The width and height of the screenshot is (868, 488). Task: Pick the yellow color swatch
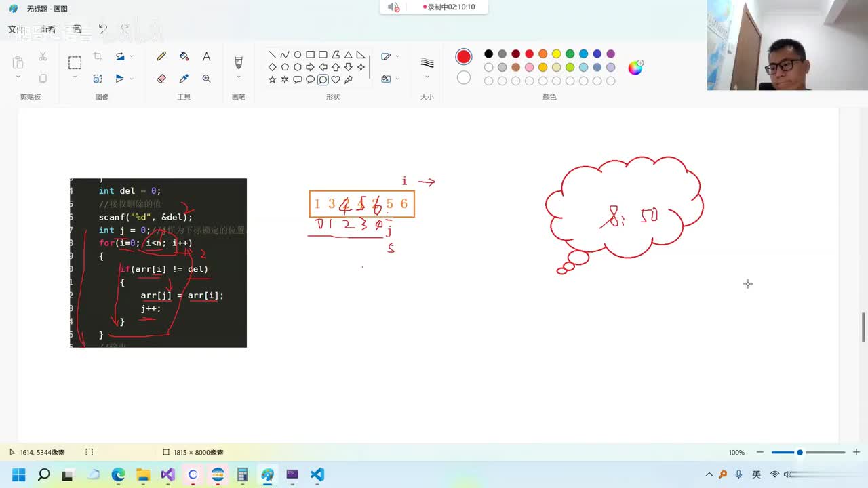tap(556, 54)
